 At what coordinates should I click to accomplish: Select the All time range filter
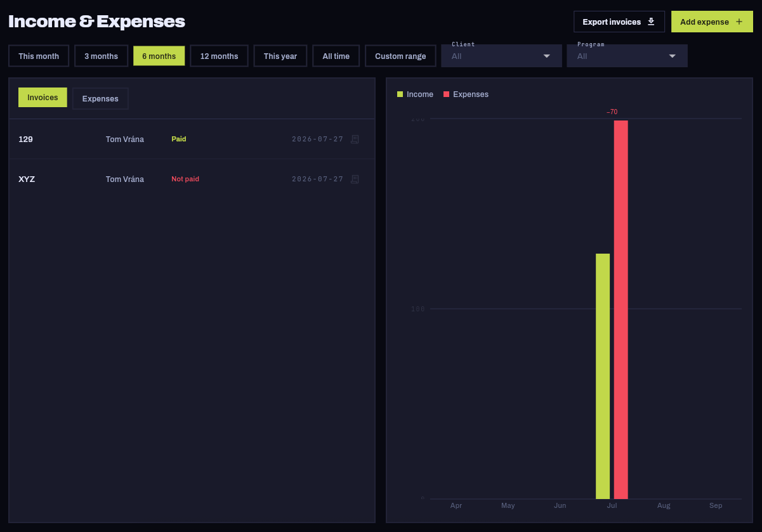coord(336,56)
